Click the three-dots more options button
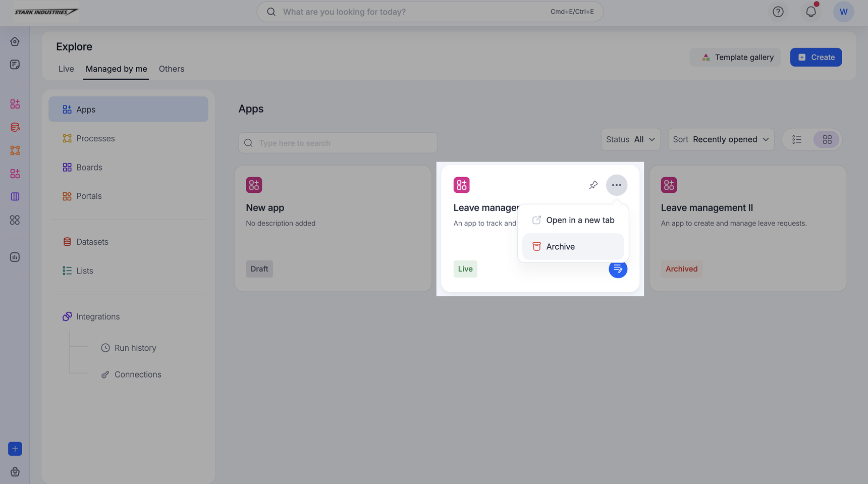Image resolution: width=868 pixels, height=484 pixels. [616, 185]
